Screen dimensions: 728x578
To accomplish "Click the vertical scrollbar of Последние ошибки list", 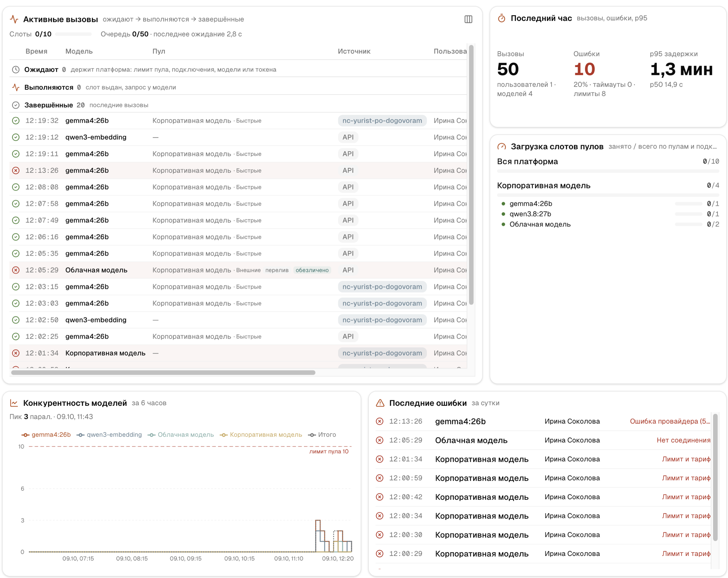I will point(715,478).
